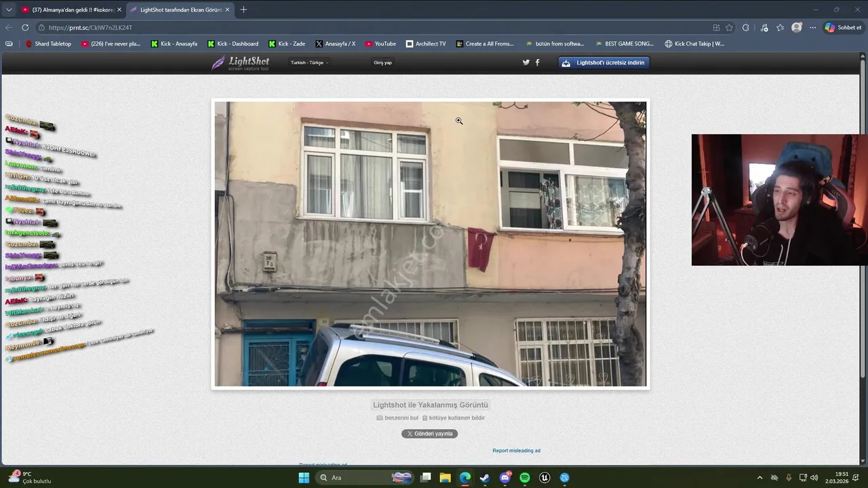Open File Explorer from the taskbar
This screenshot has height=488, width=868.
446,478
